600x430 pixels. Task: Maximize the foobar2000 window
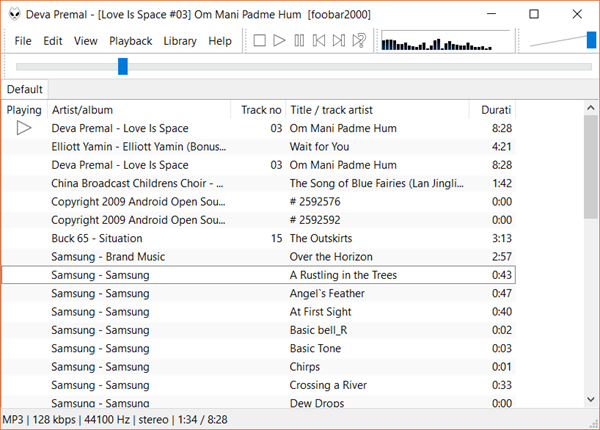534,14
